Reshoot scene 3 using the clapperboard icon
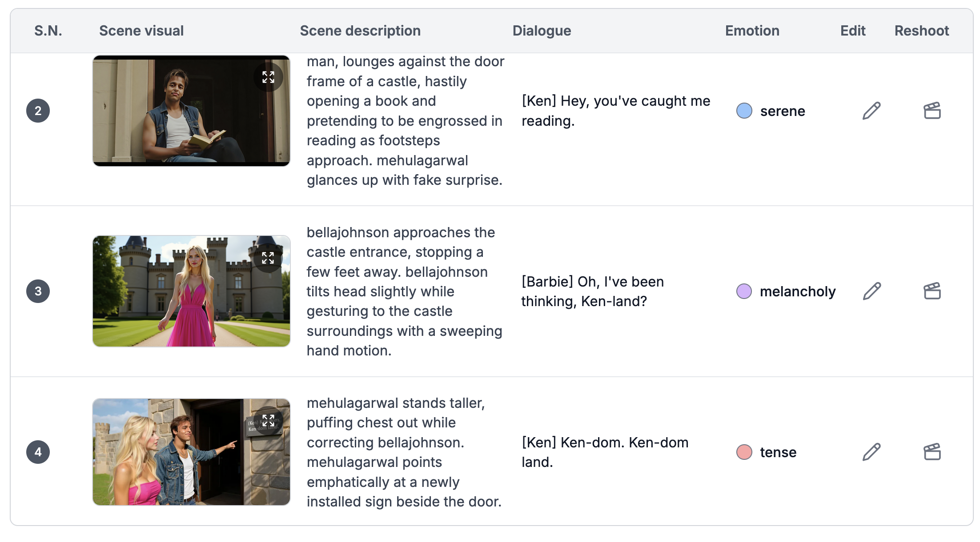This screenshot has width=980, height=542. click(x=932, y=291)
